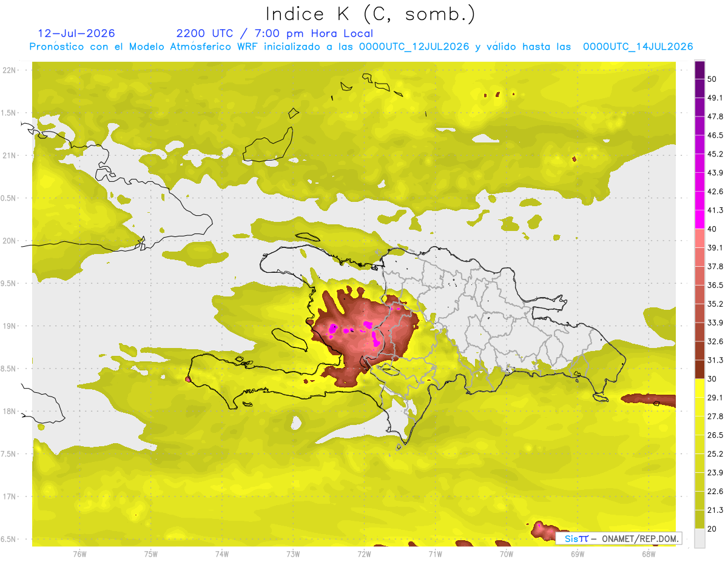This screenshot has width=728, height=562.
Task: Click '2200 UTC / 7:00 pm Hora Local'
Action: [275, 33]
